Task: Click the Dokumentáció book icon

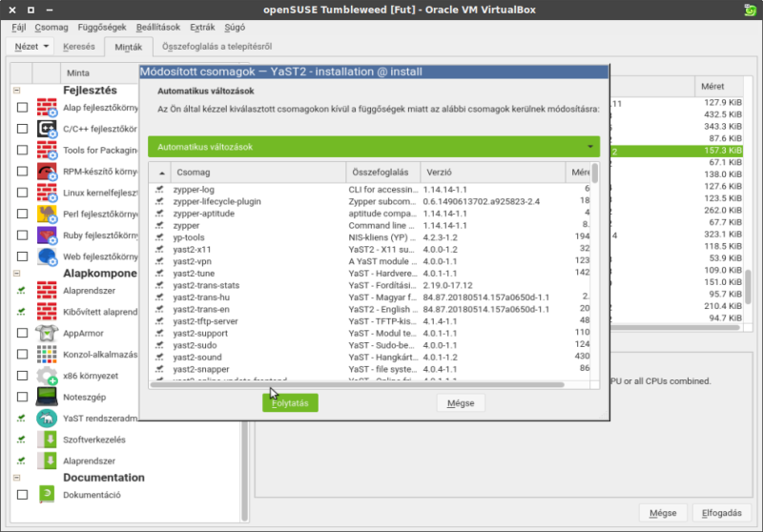Action: tap(47, 495)
